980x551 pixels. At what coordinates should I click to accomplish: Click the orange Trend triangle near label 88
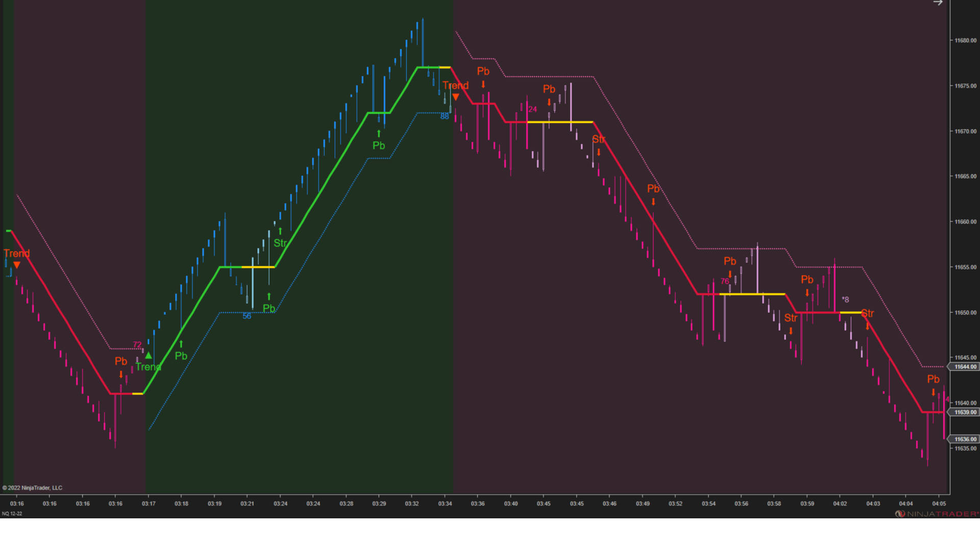pos(456,97)
